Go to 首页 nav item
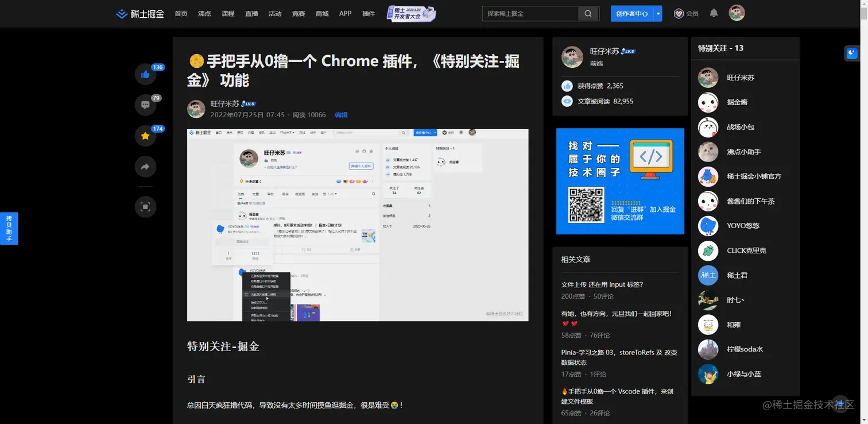Image resolution: width=868 pixels, height=424 pixels. tap(181, 14)
